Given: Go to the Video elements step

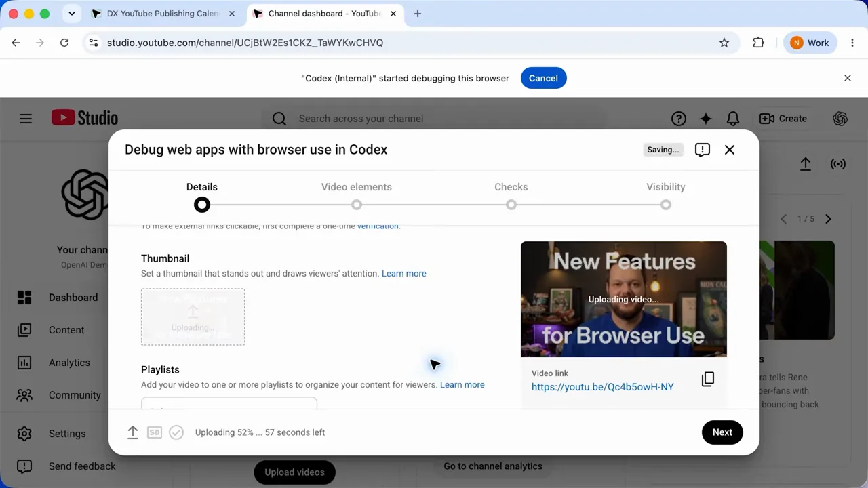Looking at the screenshot, I should tap(357, 196).
